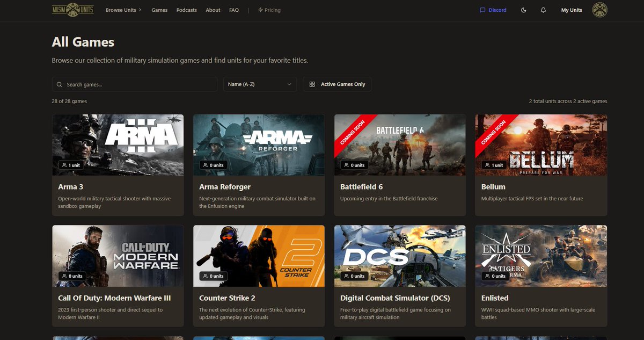This screenshot has height=340, width=644.
Task: Click the All Games heading
Action: pyautogui.click(x=83, y=42)
